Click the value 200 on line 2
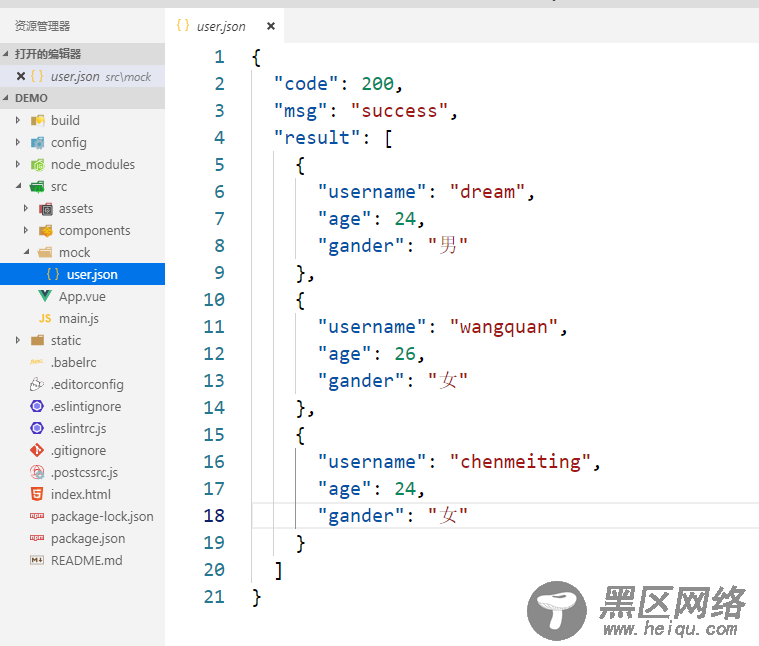The width and height of the screenshot is (759, 646). click(x=378, y=84)
